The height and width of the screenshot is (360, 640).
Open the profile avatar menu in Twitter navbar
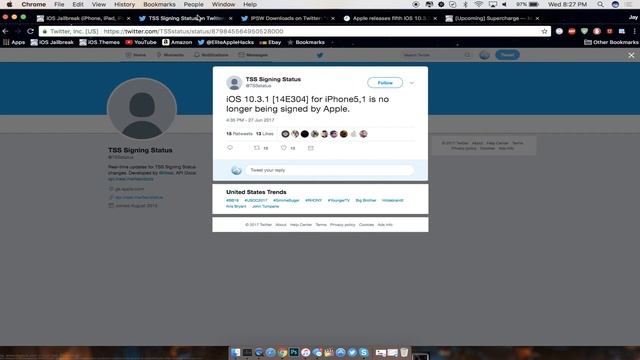(484, 55)
